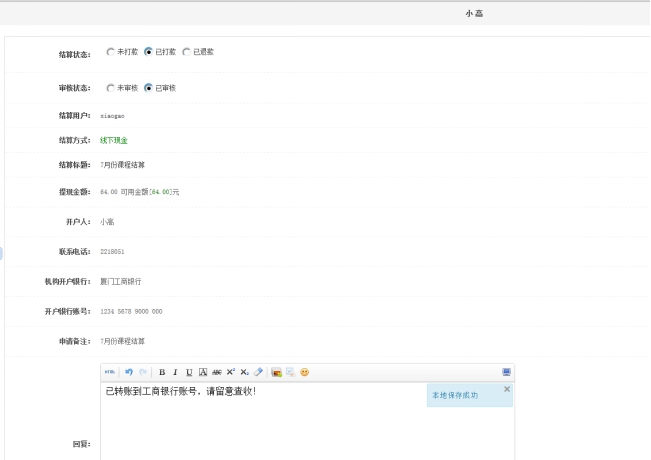This screenshot has width=651, height=460.
Task: Select 已审核 review status
Action: click(148, 88)
